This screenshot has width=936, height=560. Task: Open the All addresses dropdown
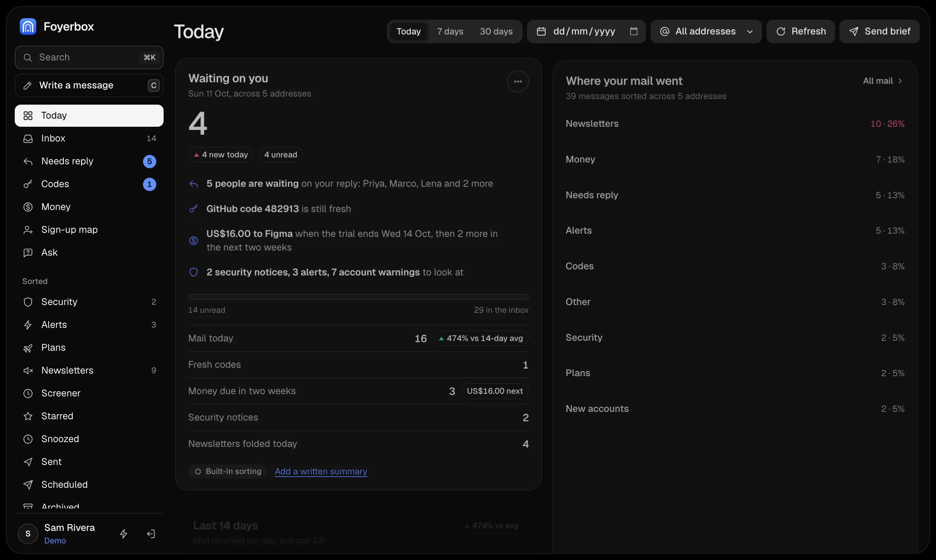(x=706, y=31)
